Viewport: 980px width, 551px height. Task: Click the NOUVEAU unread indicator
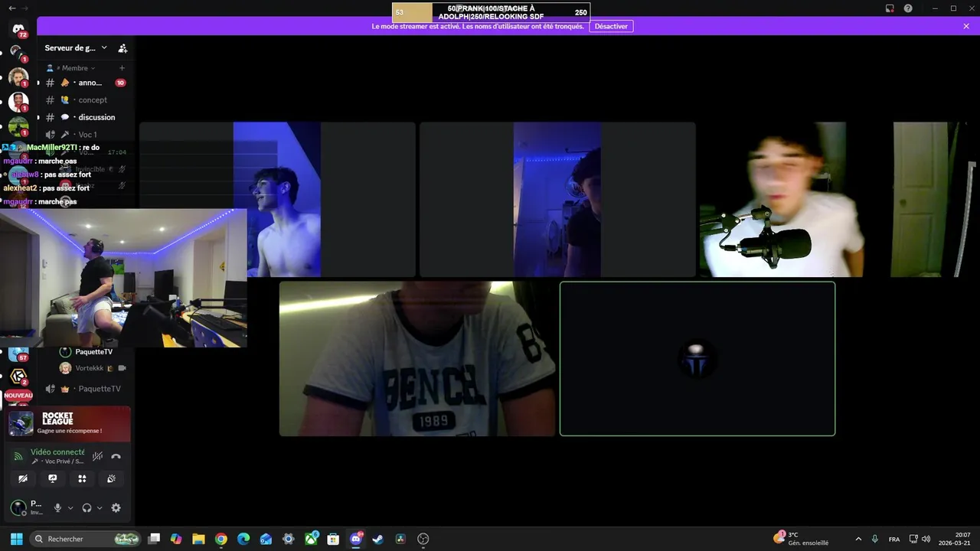[x=18, y=396]
